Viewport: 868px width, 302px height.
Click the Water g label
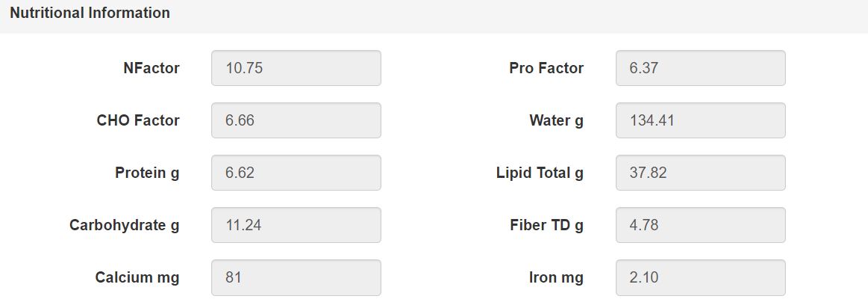(x=556, y=121)
